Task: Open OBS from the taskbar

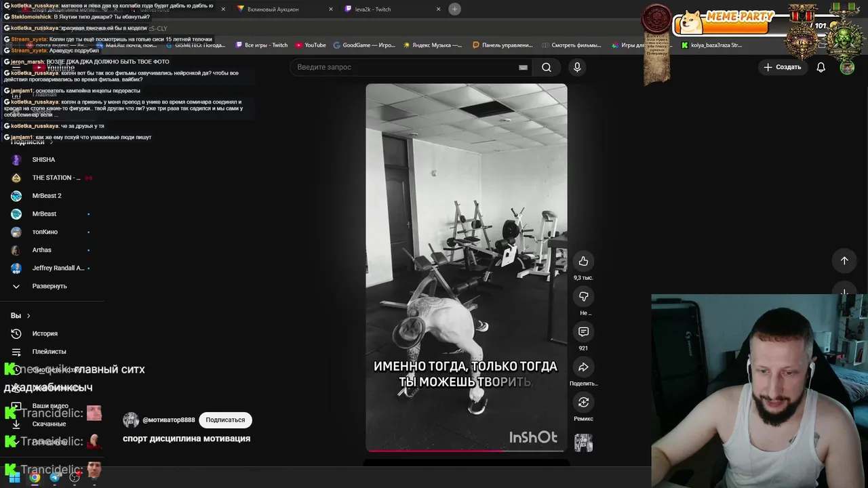Action: coord(75,477)
